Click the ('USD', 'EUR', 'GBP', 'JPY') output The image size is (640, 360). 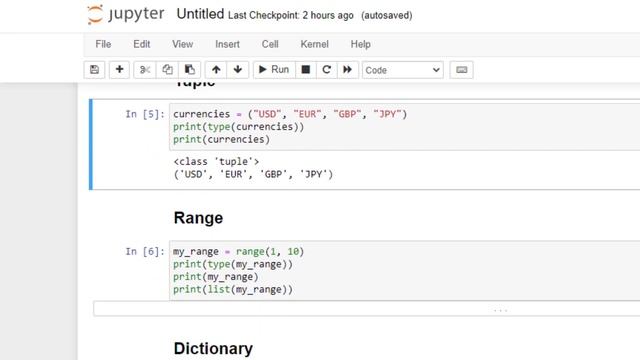point(253,174)
